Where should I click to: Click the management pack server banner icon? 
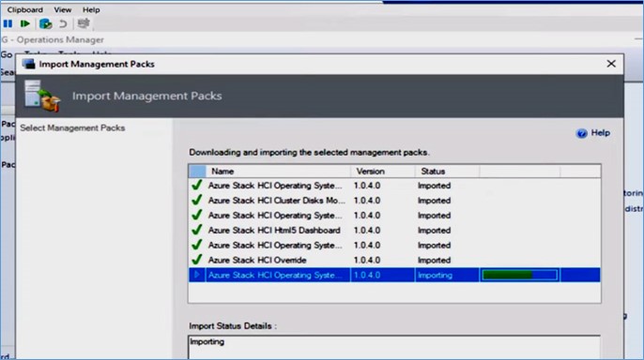point(42,96)
